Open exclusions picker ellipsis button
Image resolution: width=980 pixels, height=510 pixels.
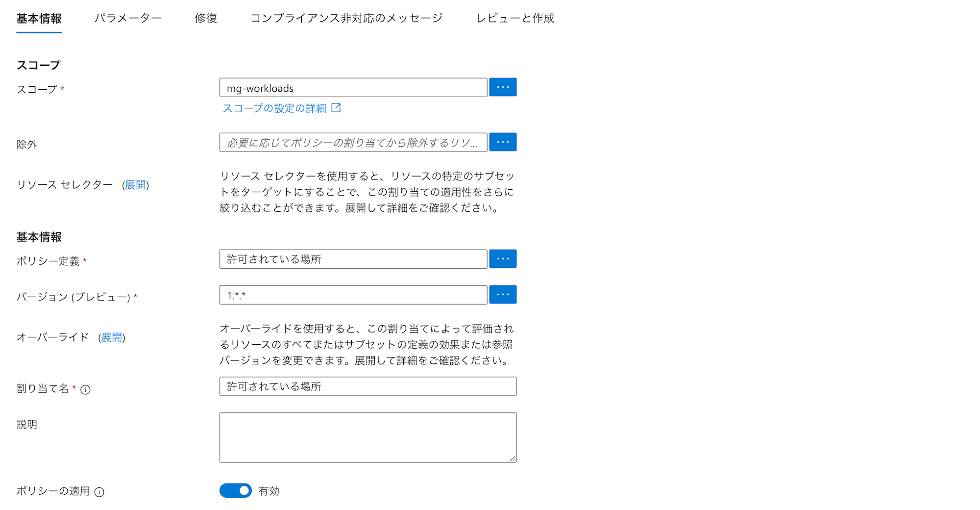pos(503,142)
